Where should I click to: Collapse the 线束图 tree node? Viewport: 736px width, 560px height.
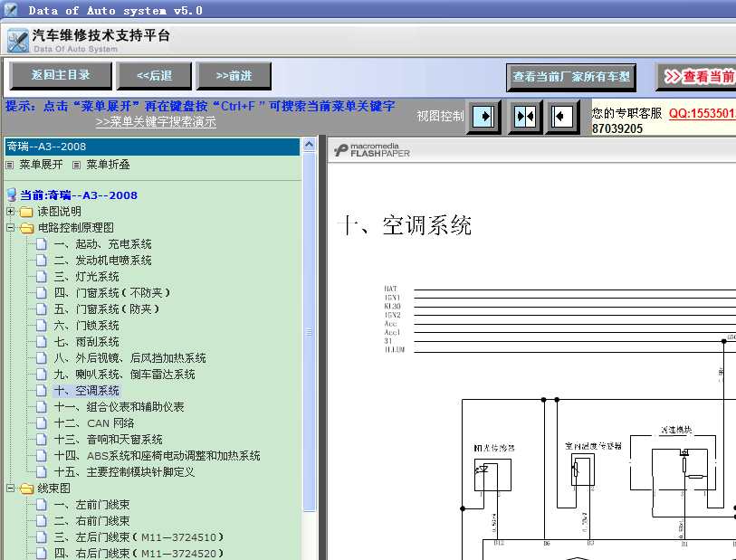click(x=10, y=489)
